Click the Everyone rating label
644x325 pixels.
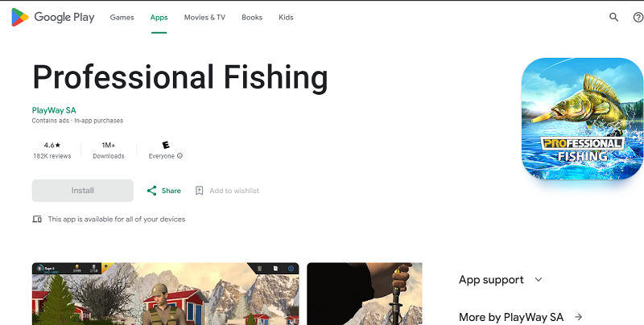162,156
